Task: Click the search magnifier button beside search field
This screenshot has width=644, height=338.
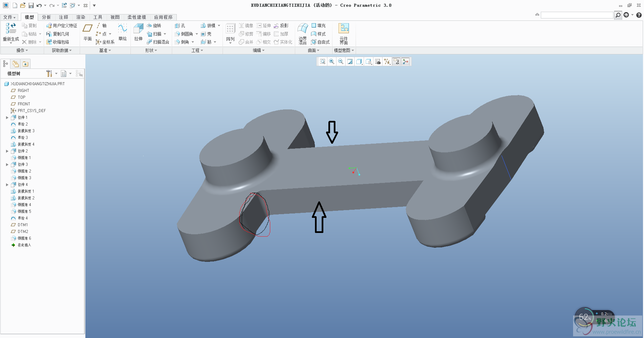Action: pyautogui.click(x=618, y=15)
